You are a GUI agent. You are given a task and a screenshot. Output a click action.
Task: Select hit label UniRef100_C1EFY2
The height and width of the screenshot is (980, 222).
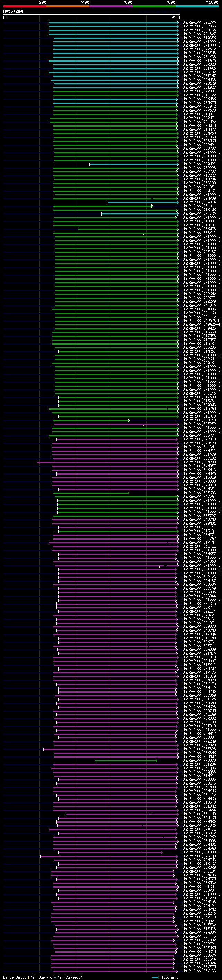coord(199,95)
